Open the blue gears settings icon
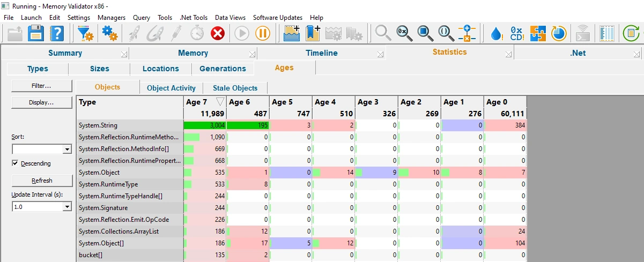Screen dimensions: 644x262 [x=109, y=34]
